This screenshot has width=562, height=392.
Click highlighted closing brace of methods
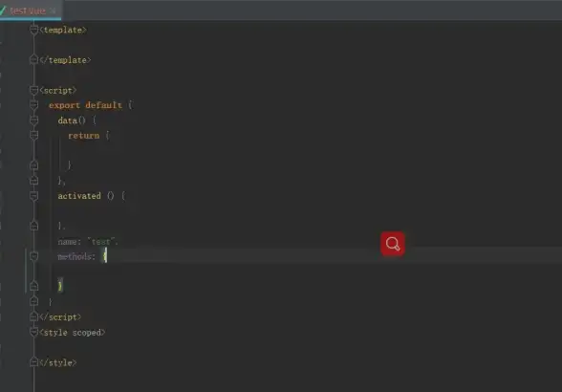[x=60, y=286]
